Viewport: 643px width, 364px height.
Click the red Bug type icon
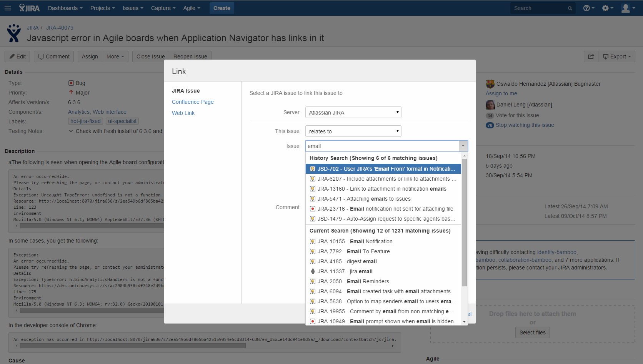coord(71,83)
